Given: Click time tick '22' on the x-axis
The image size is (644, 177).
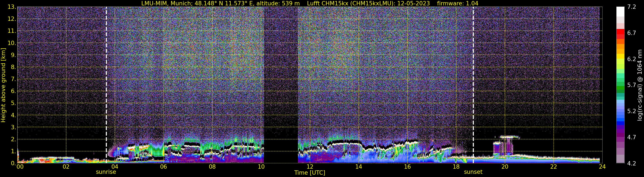Looking at the screenshot, I should 554,167.
